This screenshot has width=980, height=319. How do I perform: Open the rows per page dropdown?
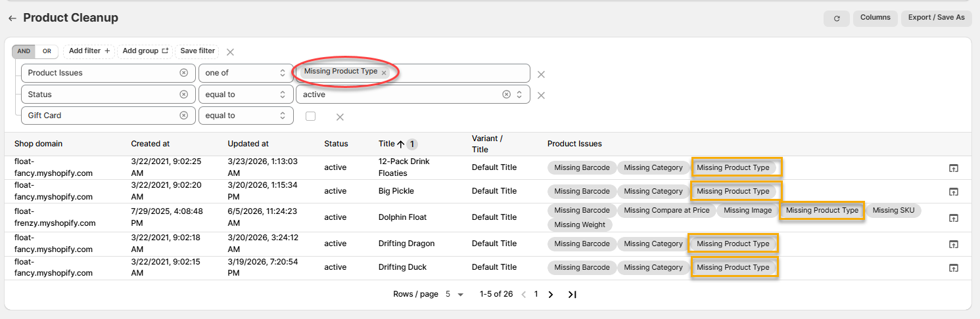coord(455,295)
